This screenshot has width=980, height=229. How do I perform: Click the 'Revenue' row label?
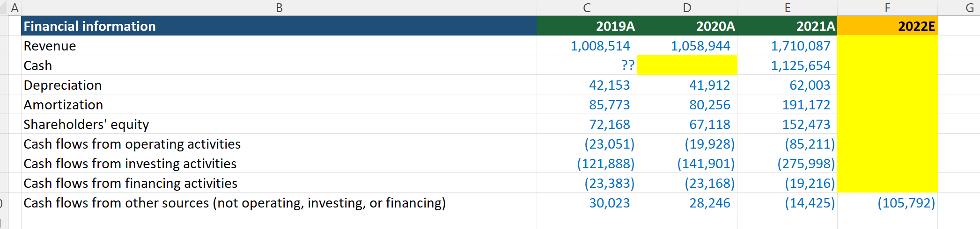tap(50, 46)
